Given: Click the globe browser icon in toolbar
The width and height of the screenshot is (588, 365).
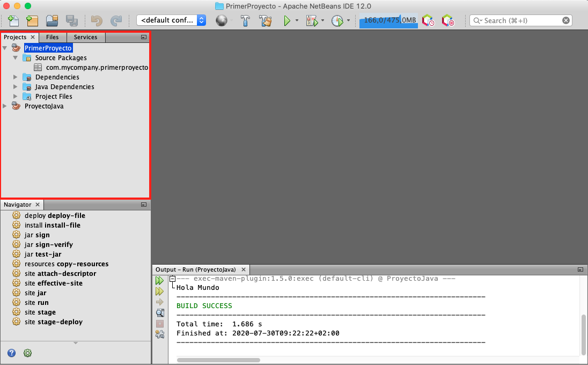Looking at the screenshot, I should point(222,20).
